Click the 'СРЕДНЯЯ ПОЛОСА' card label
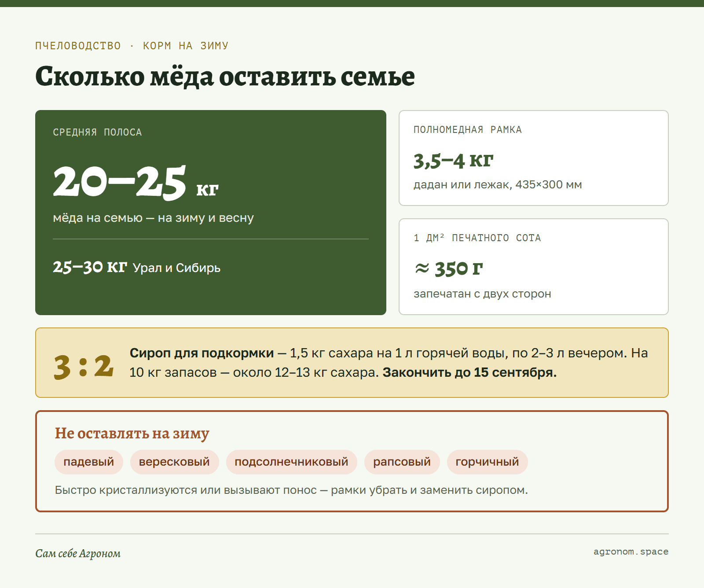The height and width of the screenshot is (588, 704). 97,132
